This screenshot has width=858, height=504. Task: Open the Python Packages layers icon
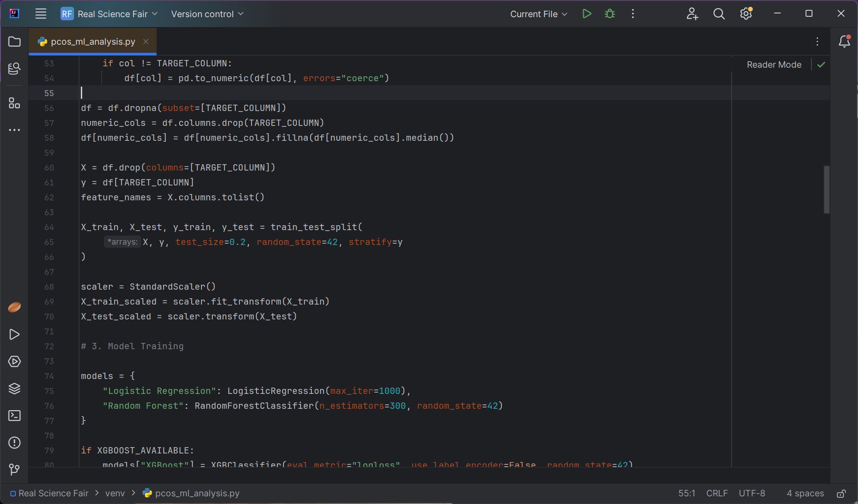pyautogui.click(x=14, y=388)
